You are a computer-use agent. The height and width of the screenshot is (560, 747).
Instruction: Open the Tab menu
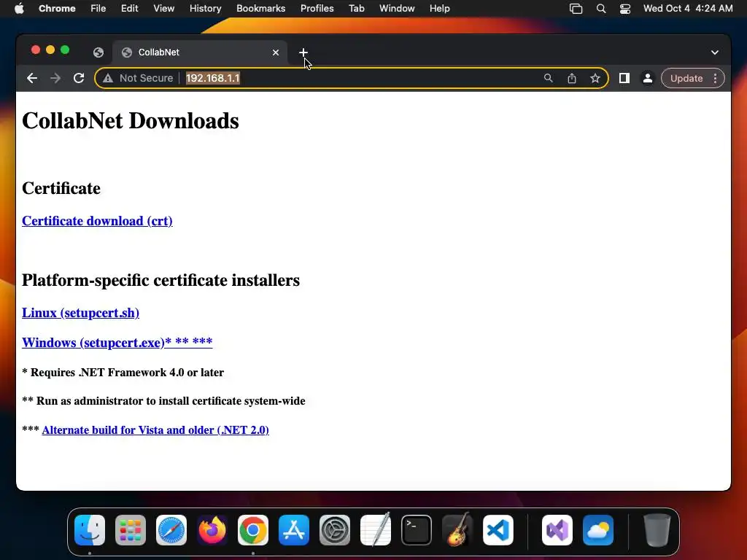pos(356,9)
